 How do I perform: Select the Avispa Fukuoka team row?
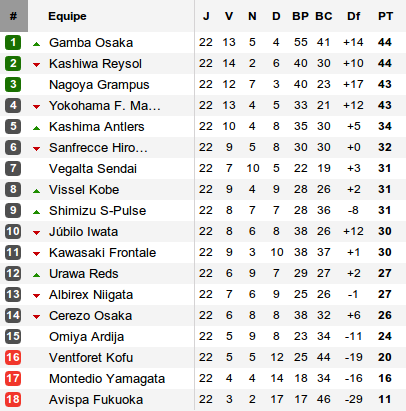(x=203, y=399)
